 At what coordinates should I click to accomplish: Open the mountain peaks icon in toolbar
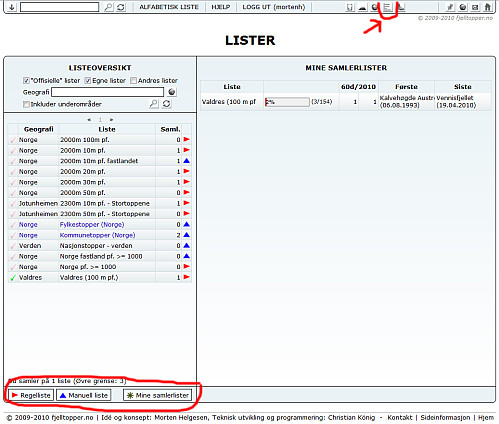(362, 7)
